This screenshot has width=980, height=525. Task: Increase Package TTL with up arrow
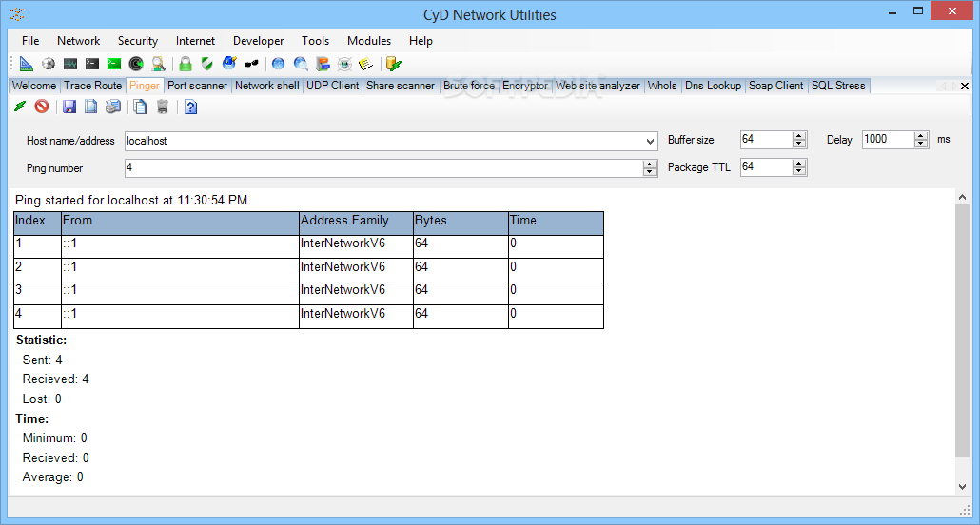tap(799, 164)
